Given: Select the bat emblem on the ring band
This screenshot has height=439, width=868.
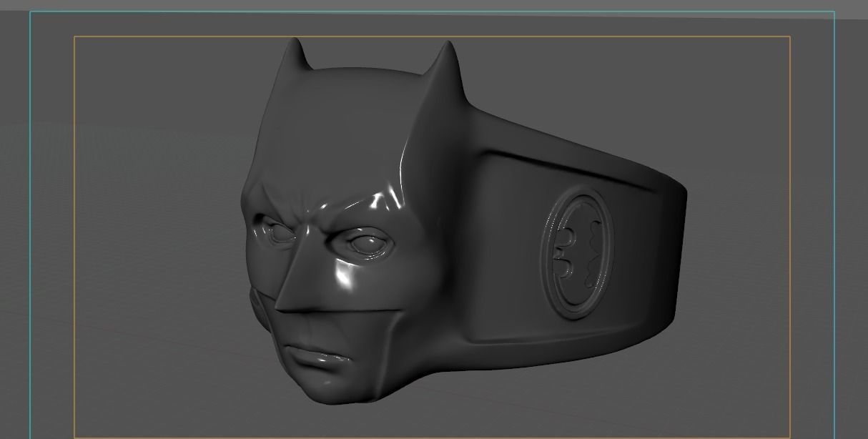Looking at the screenshot, I should coord(578,252).
